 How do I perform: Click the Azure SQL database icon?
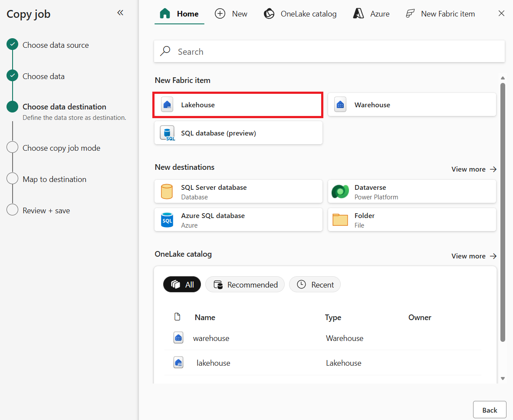(167, 220)
